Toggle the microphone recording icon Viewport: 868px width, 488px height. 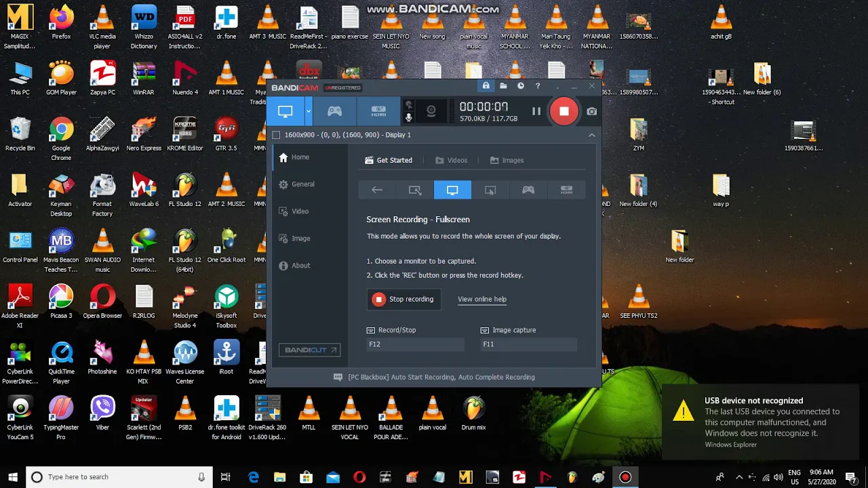click(x=408, y=117)
